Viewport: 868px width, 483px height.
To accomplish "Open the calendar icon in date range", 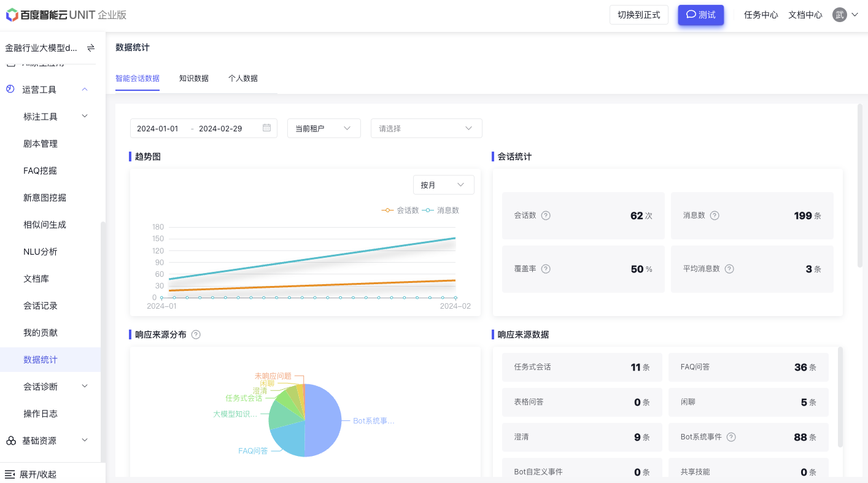I will 266,128.
